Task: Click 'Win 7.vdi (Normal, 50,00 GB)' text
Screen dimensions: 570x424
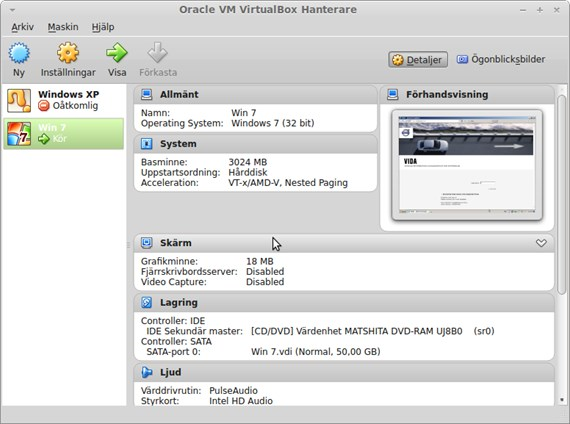Action: pyautogui.click(x=316, y=352)
